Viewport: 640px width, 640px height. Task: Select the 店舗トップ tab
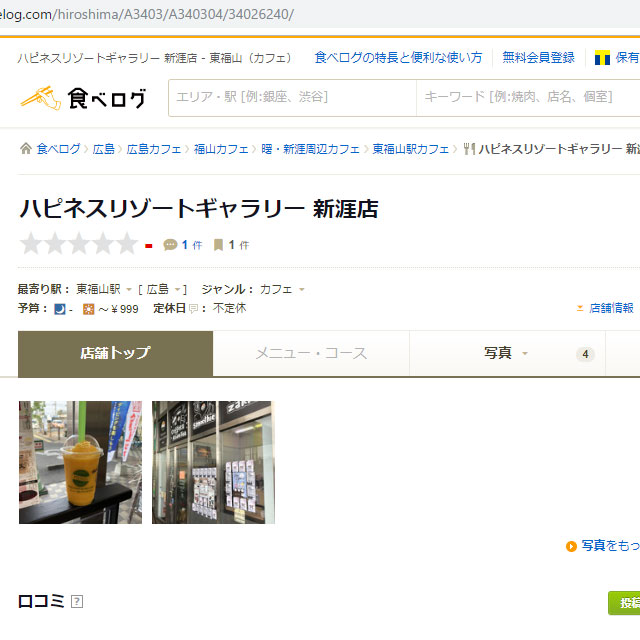tap(116, 353)
